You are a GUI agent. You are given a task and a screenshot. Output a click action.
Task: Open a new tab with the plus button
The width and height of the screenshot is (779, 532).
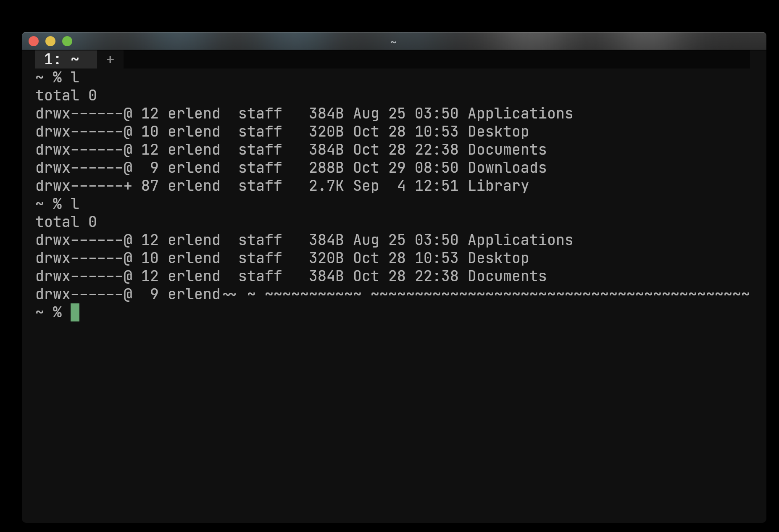click(110, 60)
